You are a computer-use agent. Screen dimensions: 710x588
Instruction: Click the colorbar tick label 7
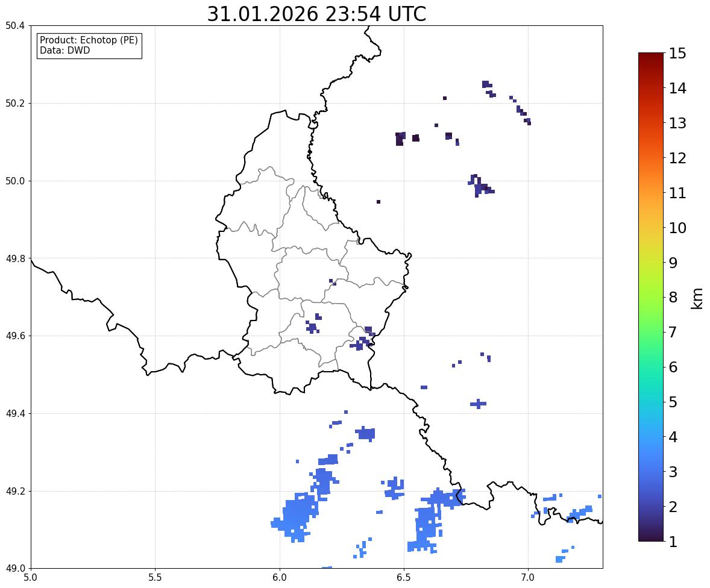tap(673, 332)
